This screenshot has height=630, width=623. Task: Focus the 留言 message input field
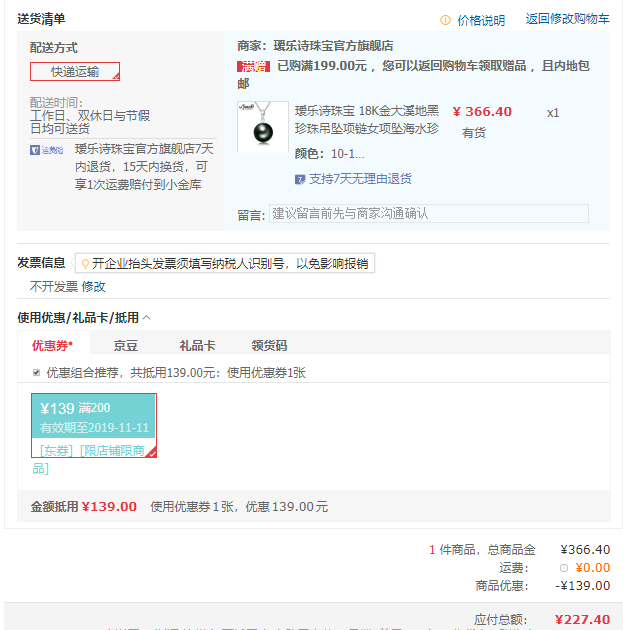429,213
